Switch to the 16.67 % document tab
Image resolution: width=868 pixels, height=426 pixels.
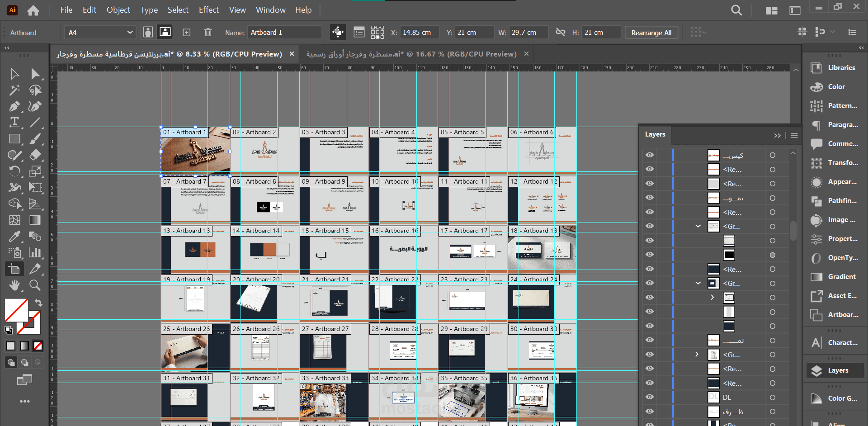tap(411, 54)
